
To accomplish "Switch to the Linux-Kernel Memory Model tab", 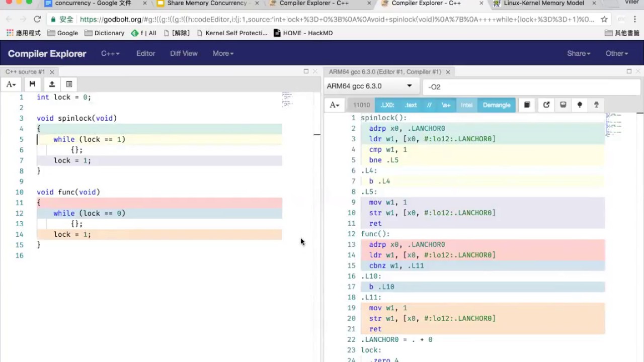I will (x=543, y=4).
